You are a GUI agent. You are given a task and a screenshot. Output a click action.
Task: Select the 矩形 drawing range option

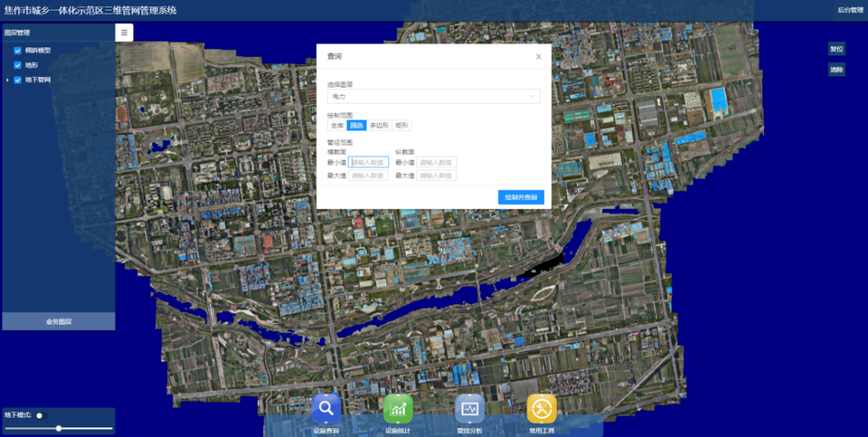(x=402, y=125)
